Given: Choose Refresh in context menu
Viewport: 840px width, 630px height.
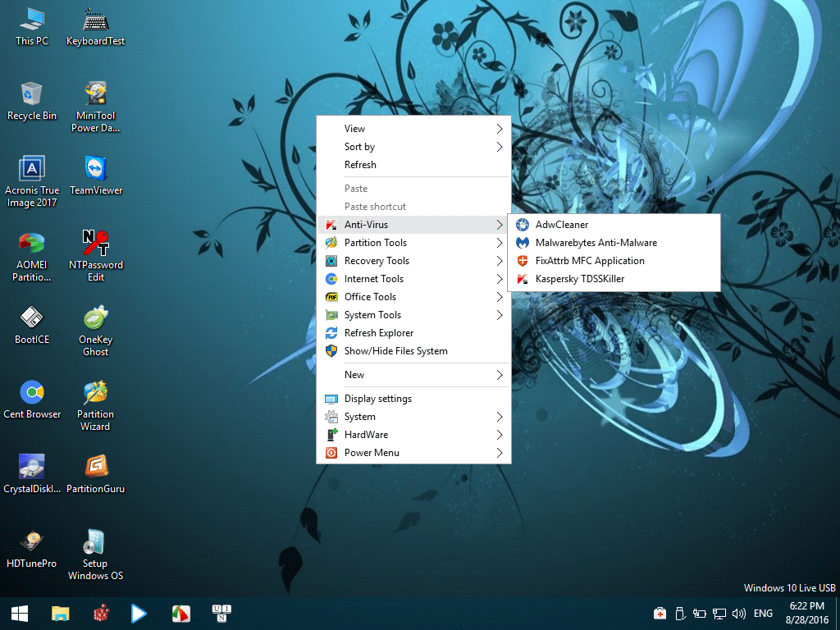Looking at the screenshot, I should click(414, 165).
